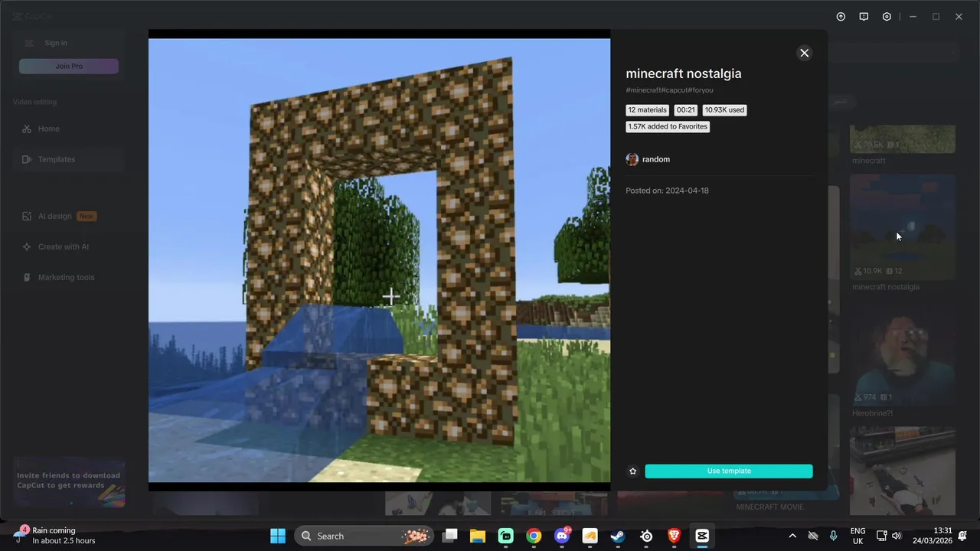Click the Minecraft template video preview
This screenshot has width=980, height=551.
point(379,260)
